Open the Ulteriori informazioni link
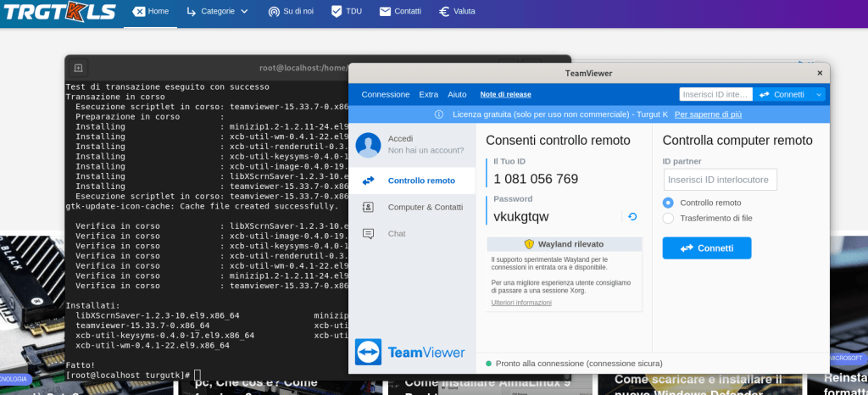Image resolution: width=868 pixels, height=395 pixels. tap(521, 303)
